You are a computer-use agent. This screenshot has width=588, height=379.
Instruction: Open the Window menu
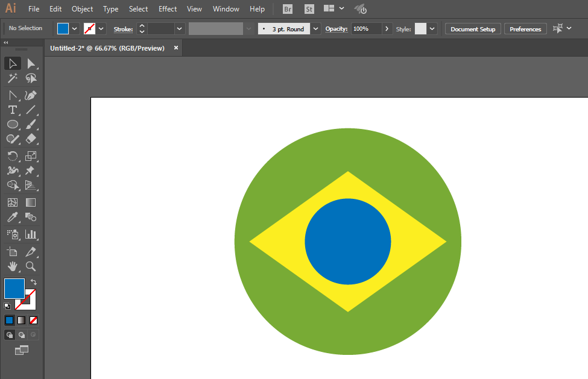click(x=226, y=9)
